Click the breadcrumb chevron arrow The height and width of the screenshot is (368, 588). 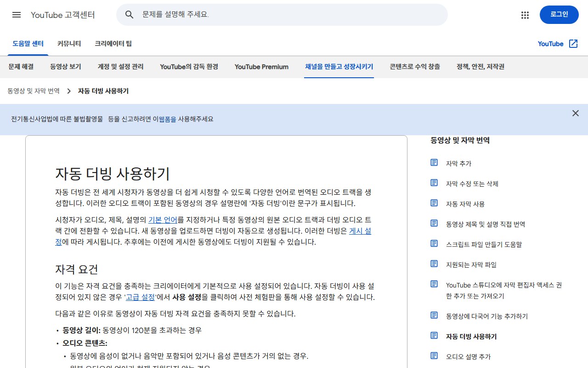tap(69, 91)
